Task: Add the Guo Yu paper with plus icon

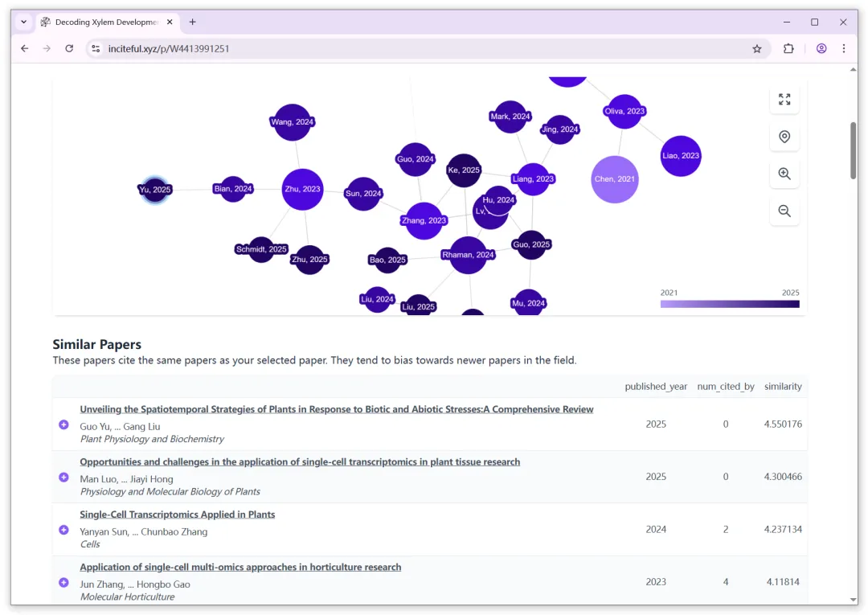Action: (63, 424)
